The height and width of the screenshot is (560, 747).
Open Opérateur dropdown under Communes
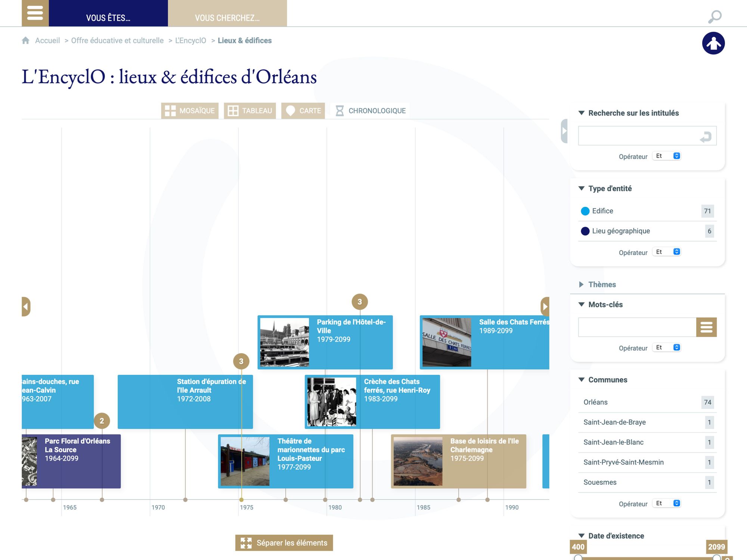[667, 503]
